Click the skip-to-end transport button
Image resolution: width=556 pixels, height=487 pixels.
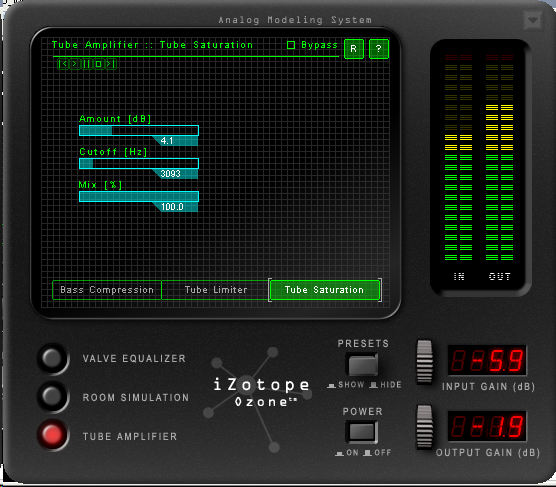point(110,64)
